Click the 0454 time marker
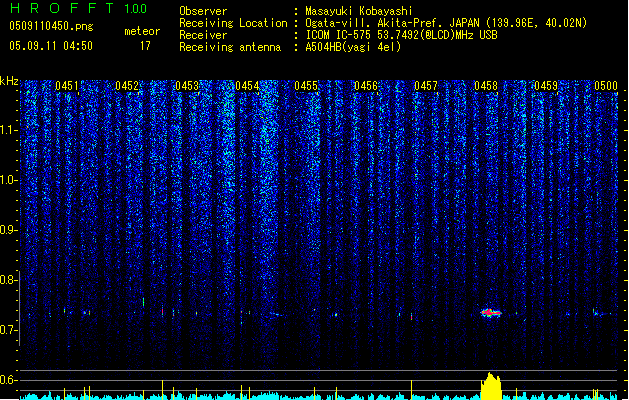 [247, 86]
